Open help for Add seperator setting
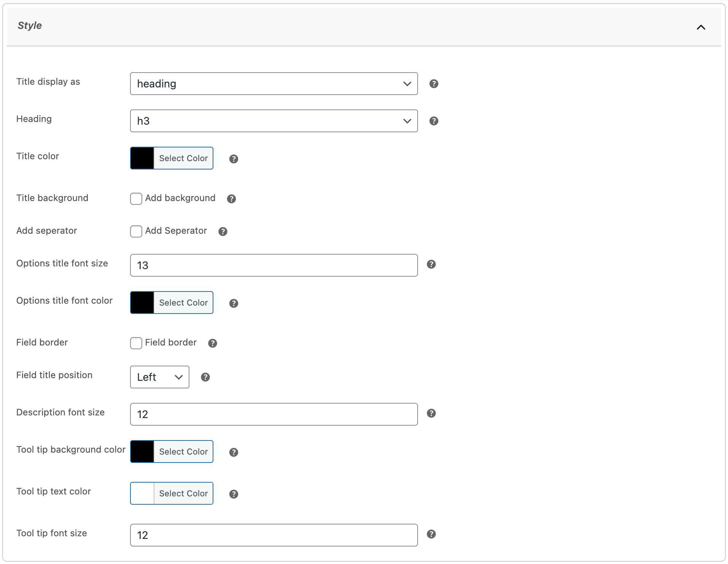Viewport: 728px width, 564px height. pyautogui.click(x=223, y=231)
